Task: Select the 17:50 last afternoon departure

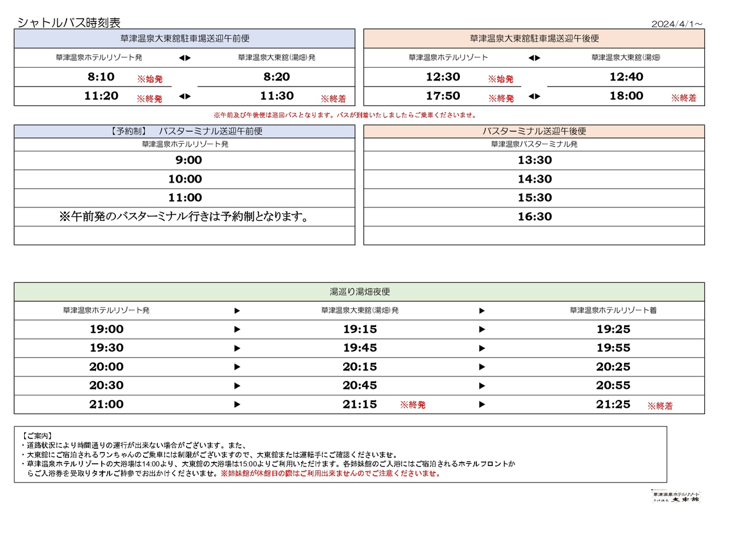Action: [x=443, y=95]
